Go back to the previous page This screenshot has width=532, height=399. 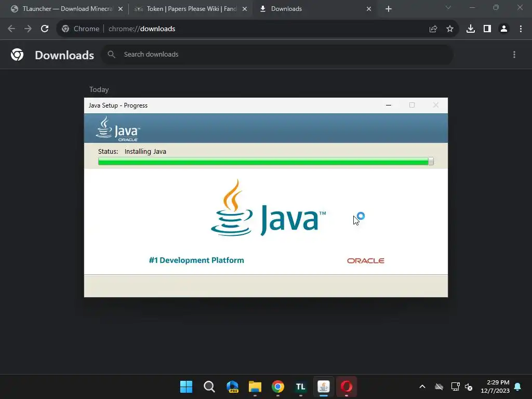pos(11,29)
